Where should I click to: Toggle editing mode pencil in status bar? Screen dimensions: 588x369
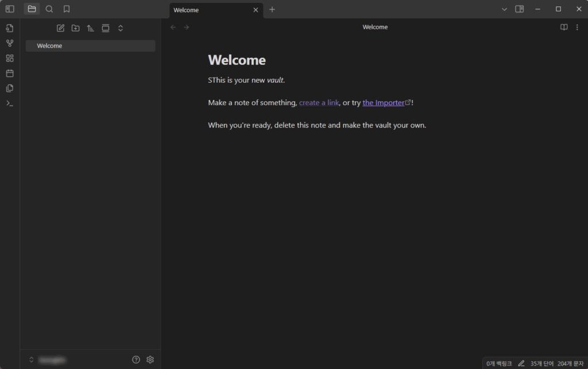tap(521, 363)
